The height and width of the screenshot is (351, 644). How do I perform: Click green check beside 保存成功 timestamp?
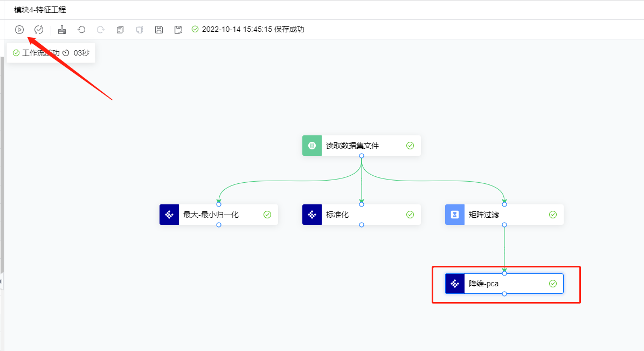[195, 29]
